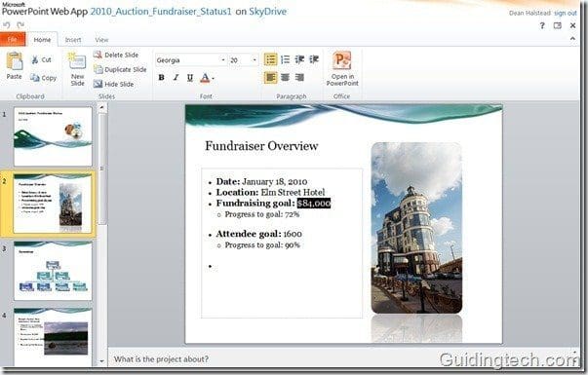Open the font color picker arrow
The height and width of the screenshot is (375, 588).
(213, 78)
